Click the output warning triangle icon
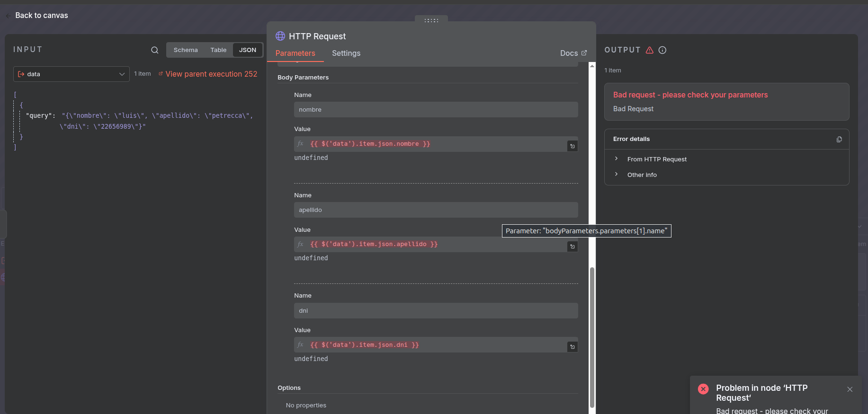The height and width of the screenshot is (414, 868). (650, 50)
